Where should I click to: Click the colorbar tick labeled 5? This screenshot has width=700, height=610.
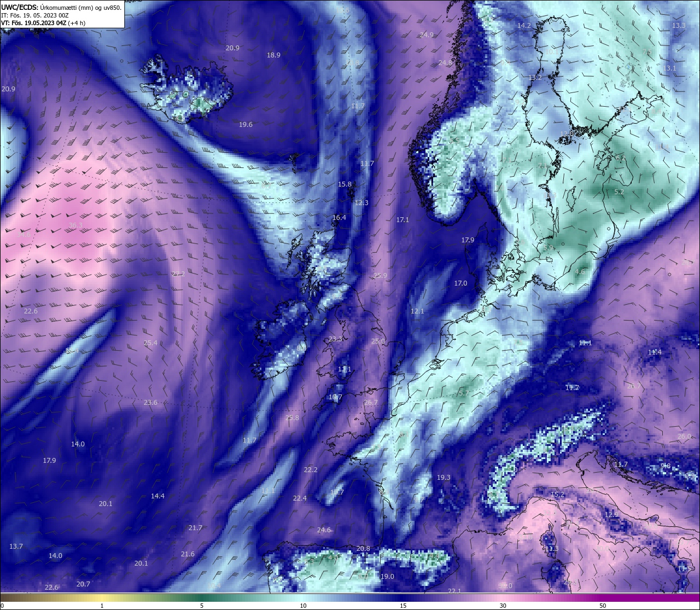point(202,606)
